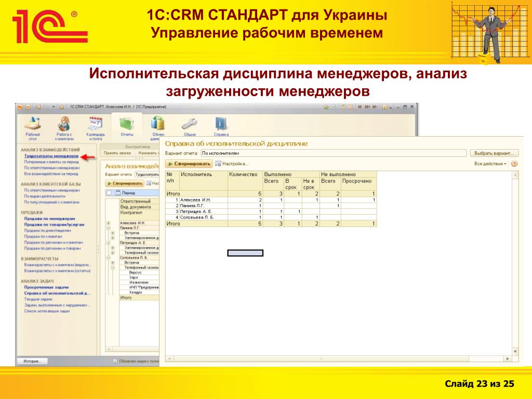Open Взаиморасчеты с клиентами (остатки) link

point(57,271)
